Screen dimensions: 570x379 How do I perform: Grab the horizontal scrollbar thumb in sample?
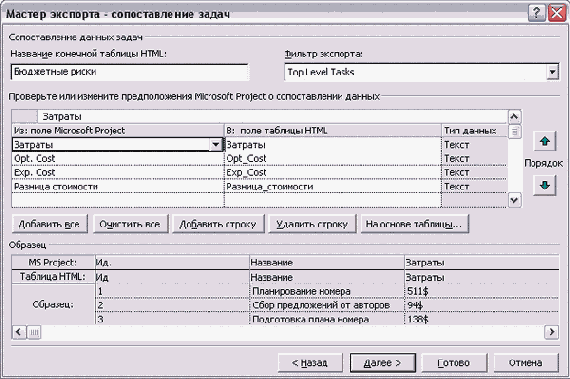click(34, 332)
